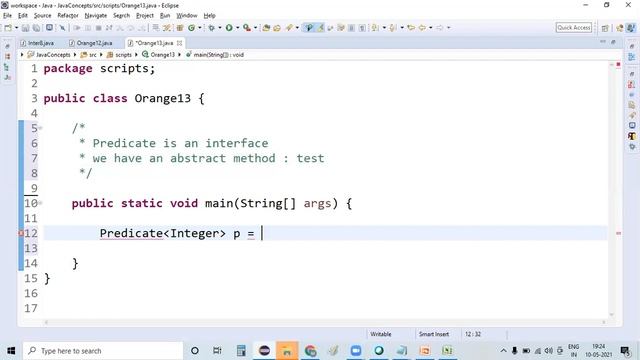Click the Open Perspective icon
The height and width of the screenshot is (360, 640).
(605, 28)
